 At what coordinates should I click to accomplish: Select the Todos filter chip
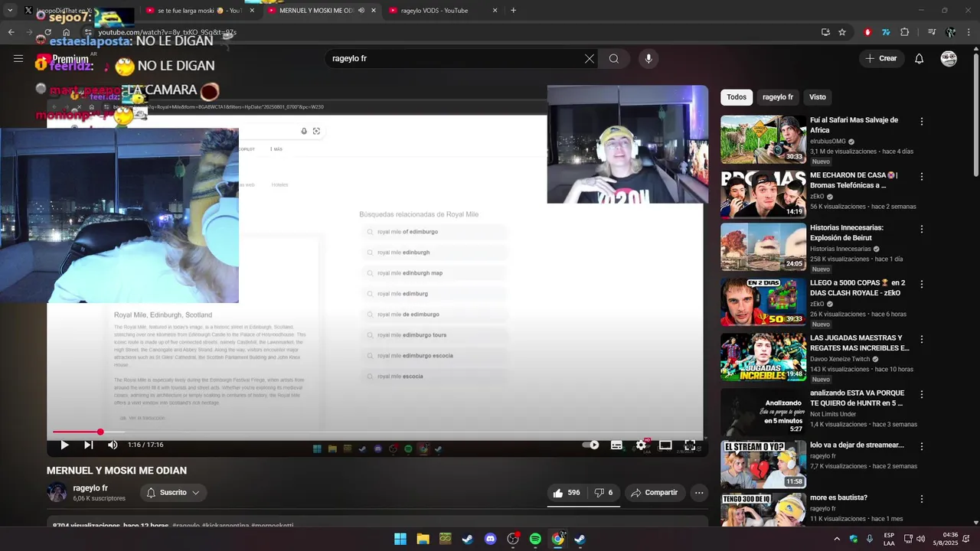coord(737,97)
